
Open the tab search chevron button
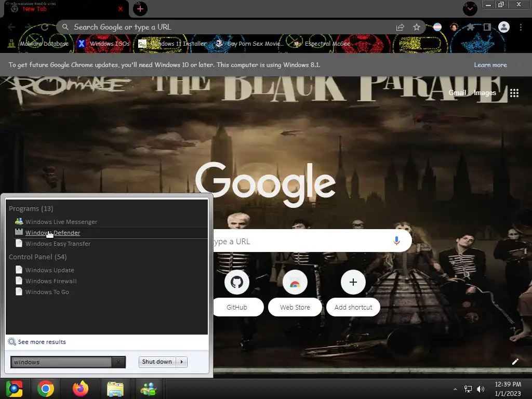[x=470, y=8]
